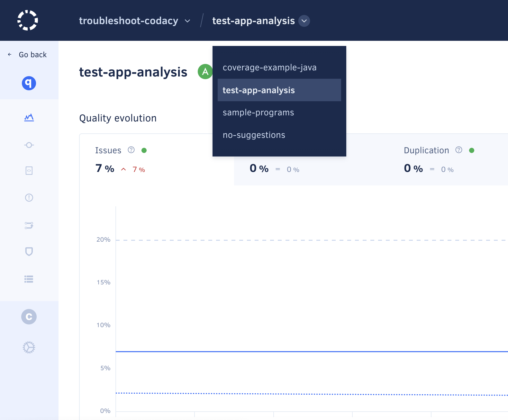Select test-app-analysis in the repository list
508x420 pixels.
279,90
